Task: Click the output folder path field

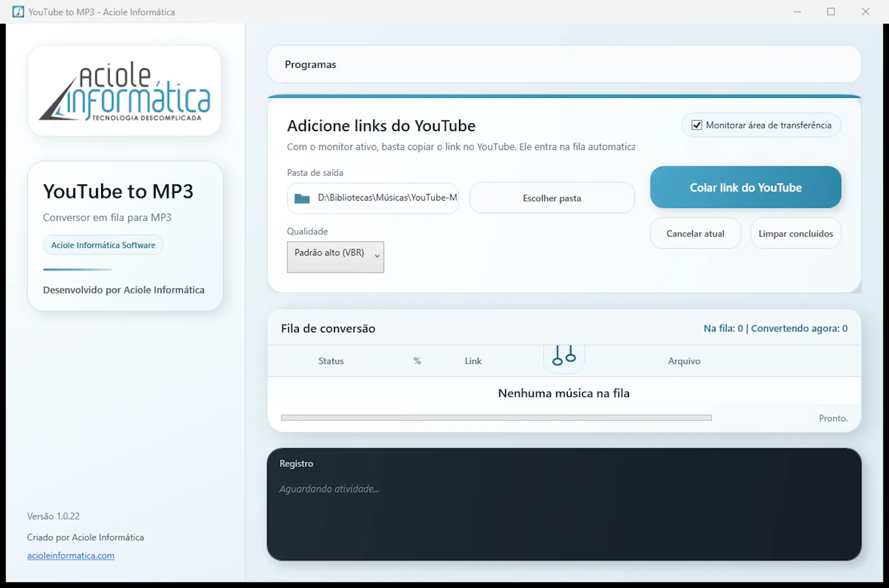Action: click(373, 198)
